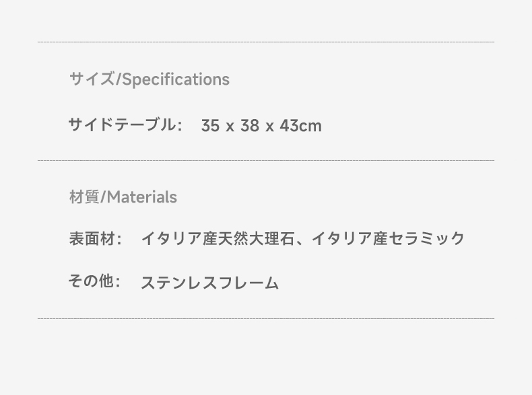This screenshot has width=532, height=395.
Task: Click the word Materials in the heading
Action: coord(142,197)
